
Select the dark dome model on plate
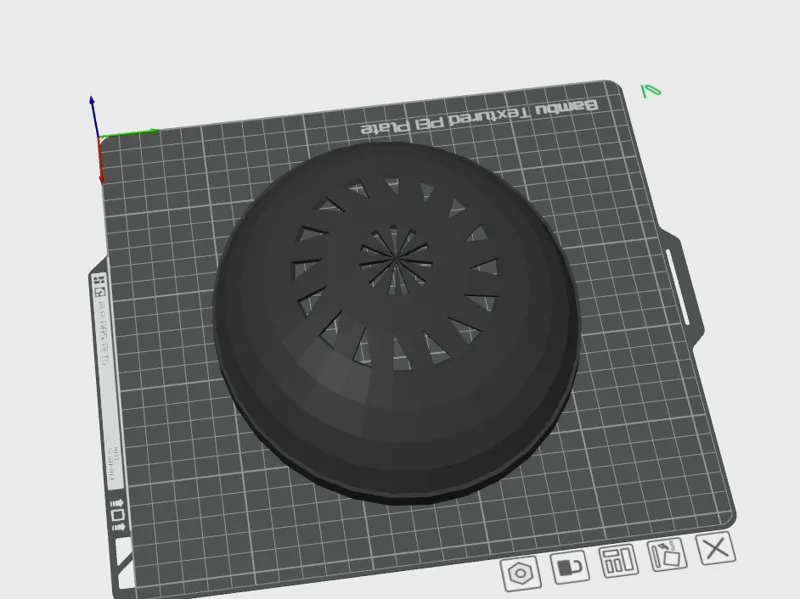pyautogui.click(x=396, y=321)
